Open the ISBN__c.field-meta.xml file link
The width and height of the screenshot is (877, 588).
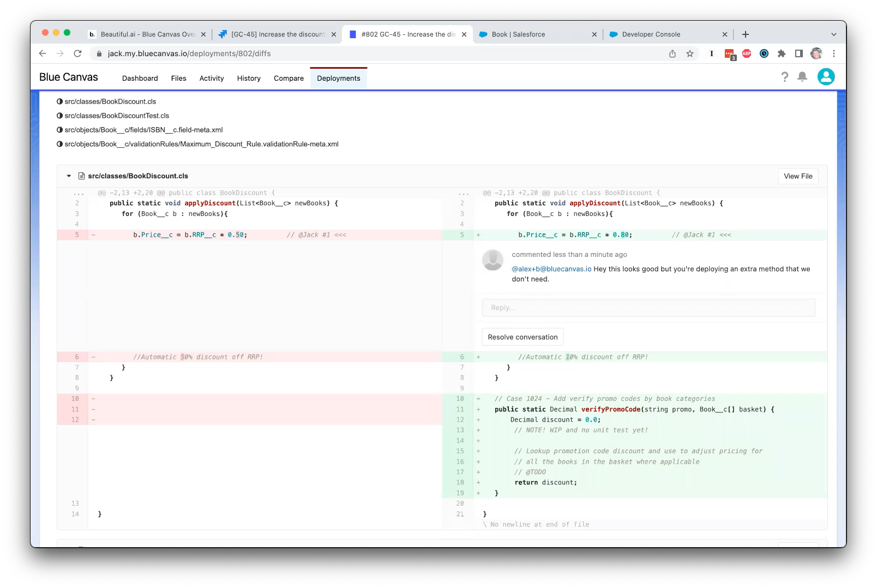143,130
